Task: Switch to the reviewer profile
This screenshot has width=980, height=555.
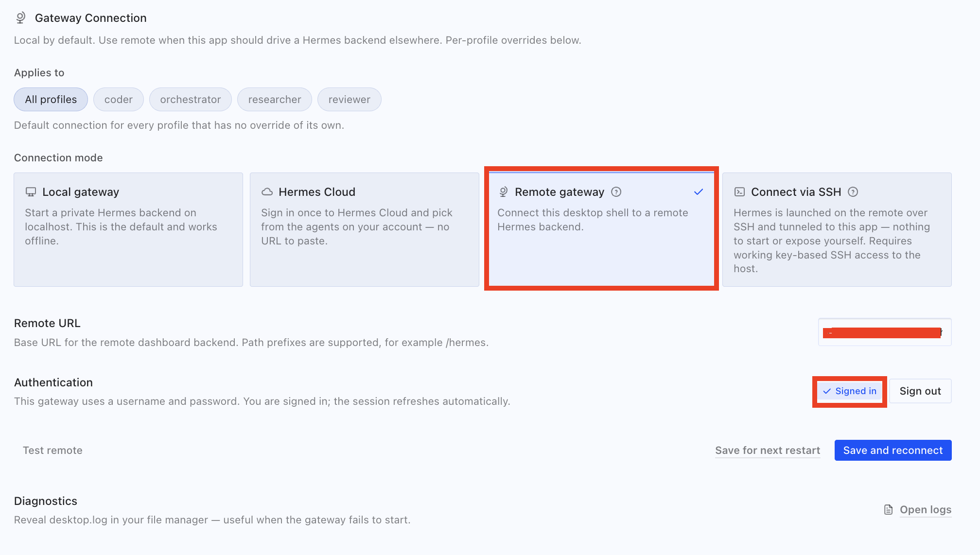Action: click(x=350, y=100)
